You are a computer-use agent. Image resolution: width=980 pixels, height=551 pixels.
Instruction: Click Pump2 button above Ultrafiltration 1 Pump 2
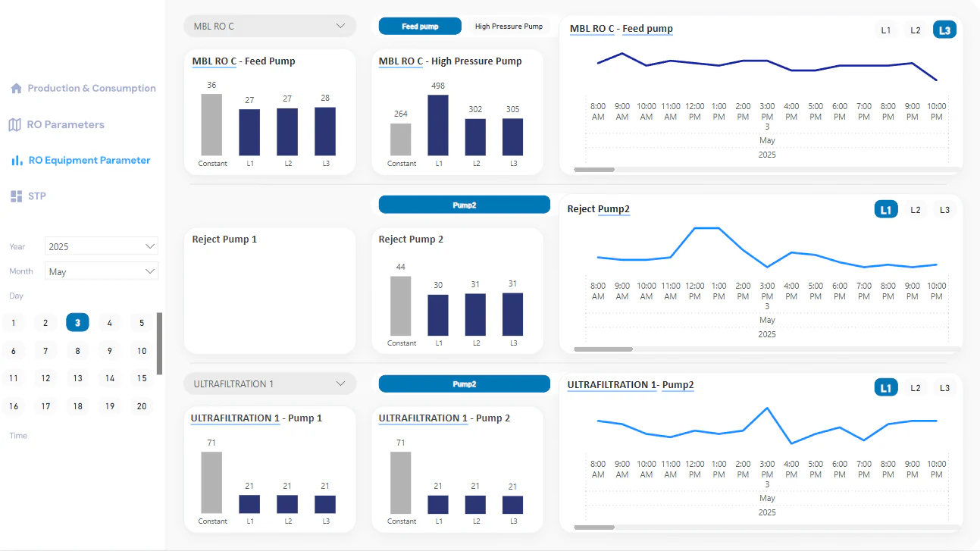(x=465, y=384)
